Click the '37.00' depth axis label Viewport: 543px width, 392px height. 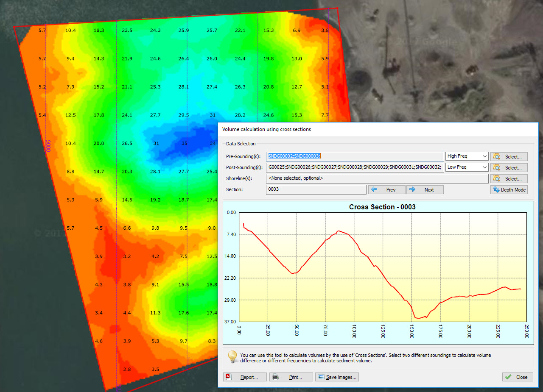231,322
